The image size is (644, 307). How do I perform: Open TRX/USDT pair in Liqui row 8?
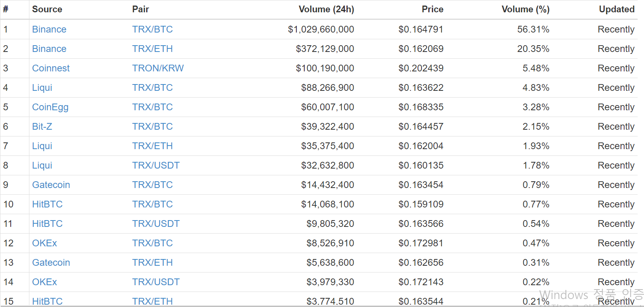pyautogui.click(x=156, y=165)
